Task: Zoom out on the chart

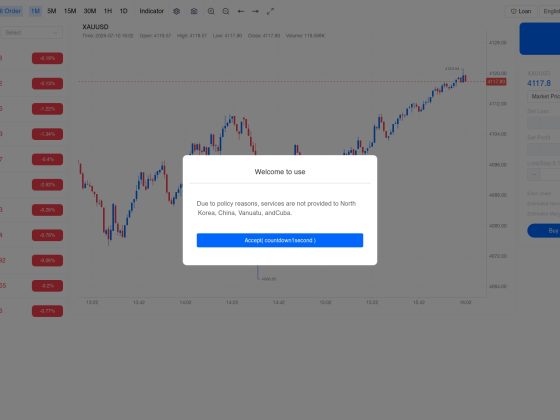Action: 226,11
